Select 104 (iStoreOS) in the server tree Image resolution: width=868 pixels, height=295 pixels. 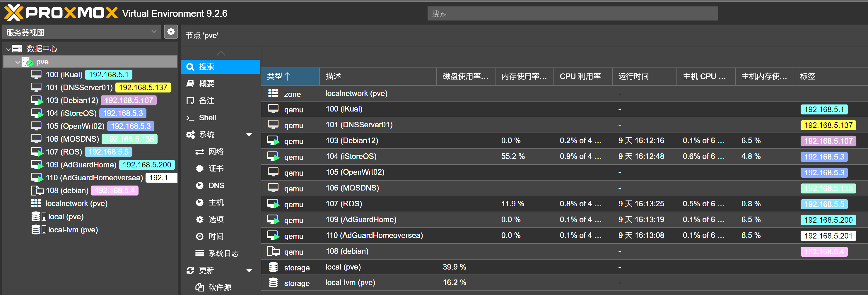(71, 114)
